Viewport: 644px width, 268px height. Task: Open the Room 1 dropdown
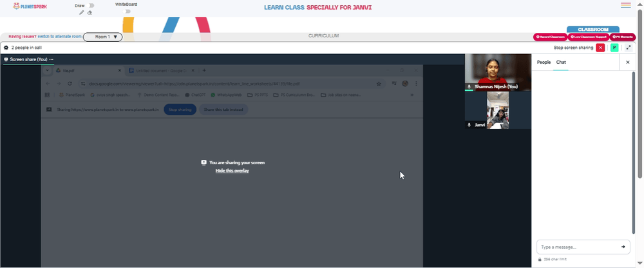pos(102,37)
